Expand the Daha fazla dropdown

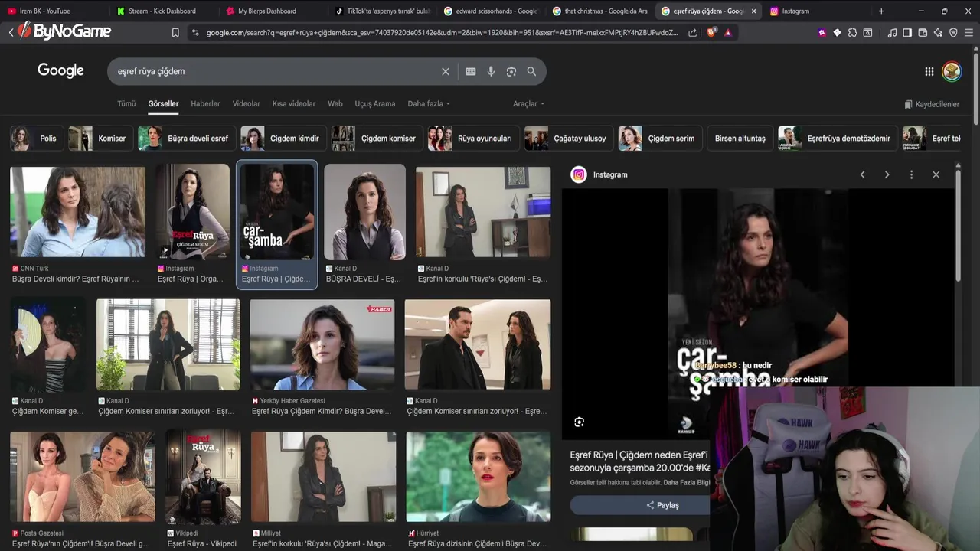click(x=429, y=103)
